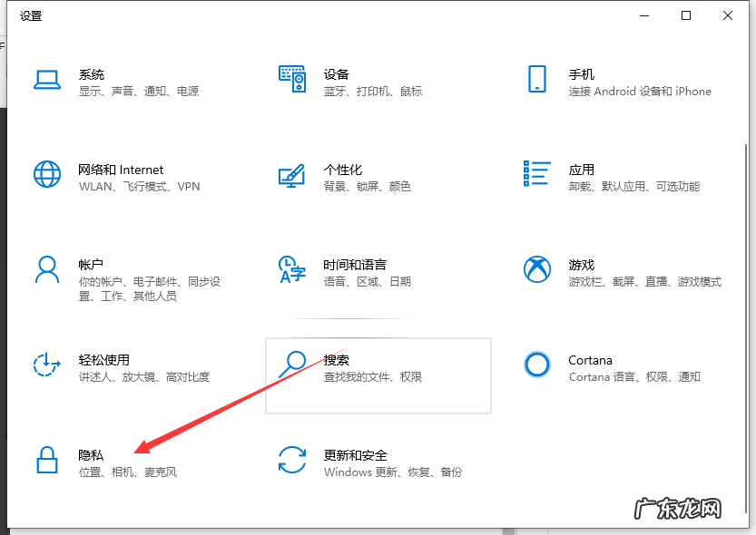Select the 设备 keyboard icon
Screen dimensions: 756x535
pos(292,81)
